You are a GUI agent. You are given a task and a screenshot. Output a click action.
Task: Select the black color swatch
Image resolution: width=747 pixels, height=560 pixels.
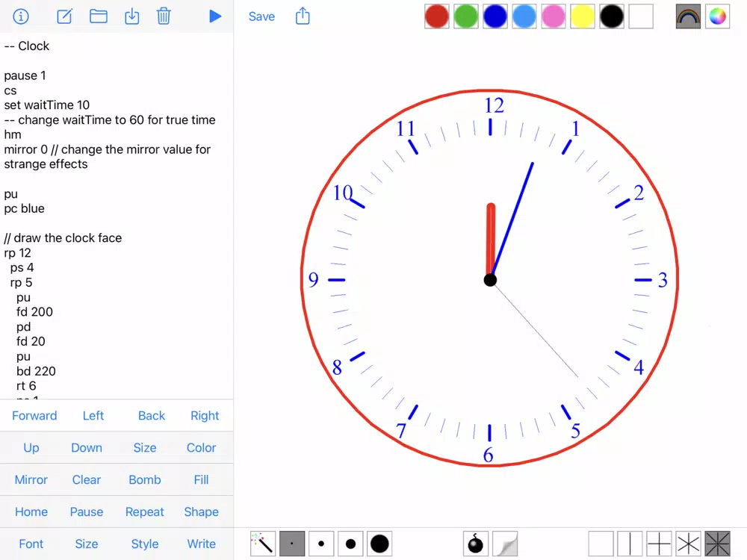click(612, 16)
